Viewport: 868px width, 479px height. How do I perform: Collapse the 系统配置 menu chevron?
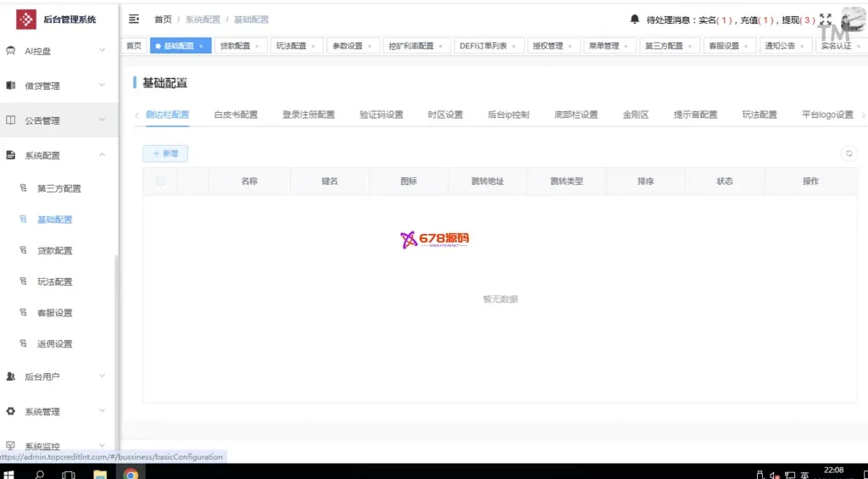point(102,155)
